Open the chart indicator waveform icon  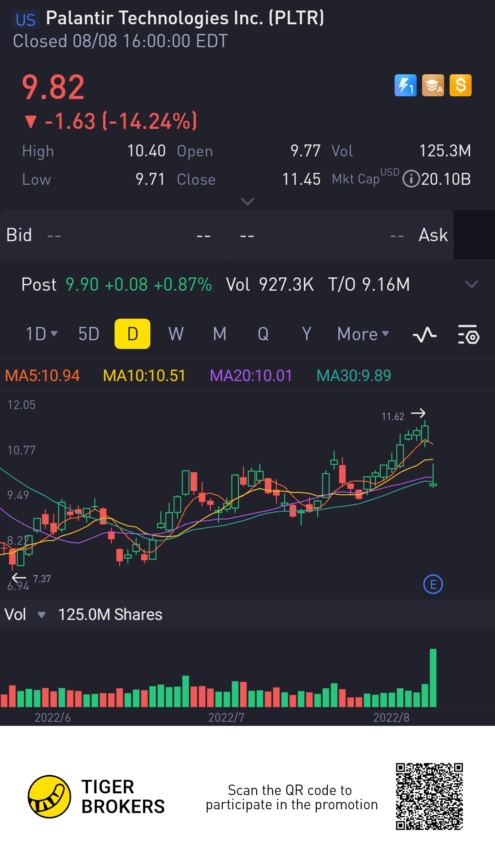(x=425, y=335)
